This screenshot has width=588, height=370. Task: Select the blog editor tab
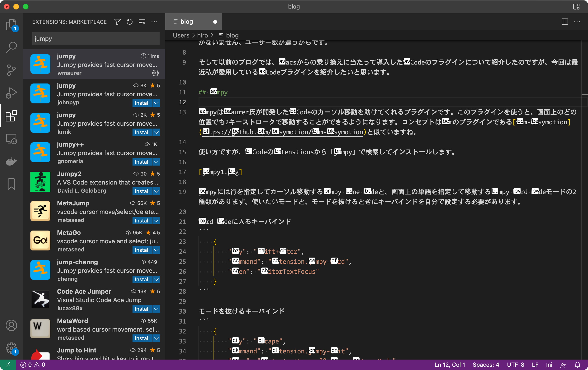click(193, 22)
